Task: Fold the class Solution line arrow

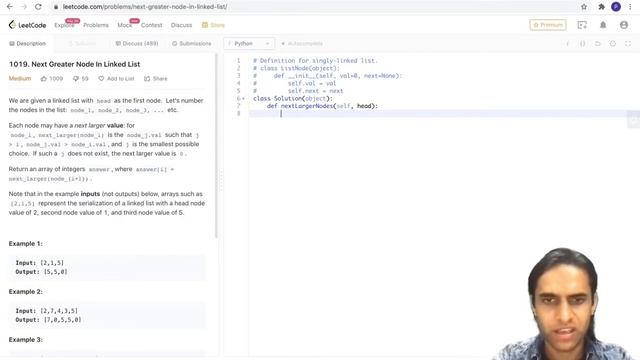Action: click(x=244, y=99)
